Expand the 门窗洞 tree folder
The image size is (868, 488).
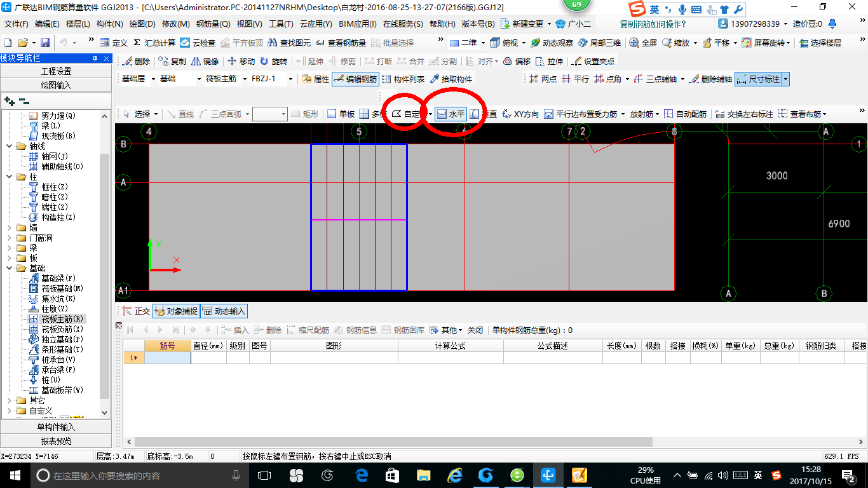point(10,238)
